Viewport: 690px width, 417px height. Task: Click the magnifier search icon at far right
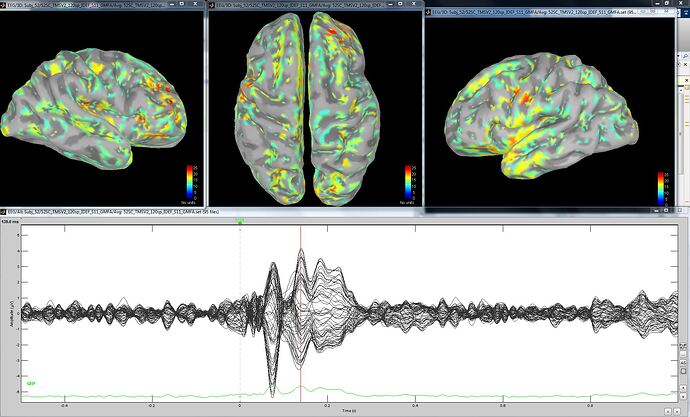[x=686, y=57]
